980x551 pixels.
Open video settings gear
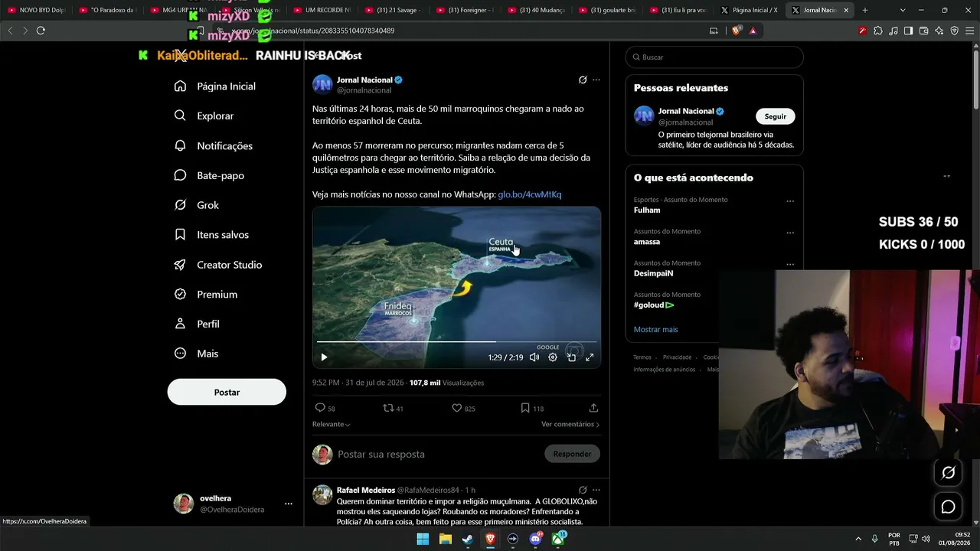point(553,357)
